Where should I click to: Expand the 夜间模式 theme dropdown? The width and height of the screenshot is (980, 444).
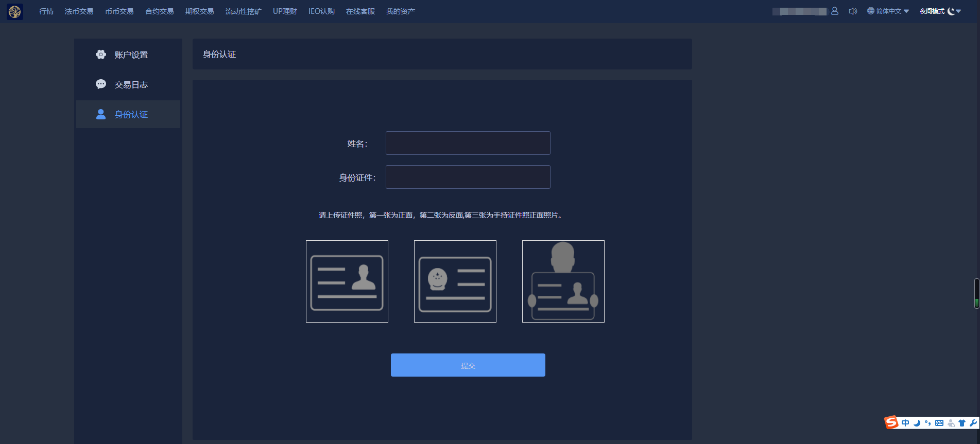pyautogui.click(x=940, y=11)
